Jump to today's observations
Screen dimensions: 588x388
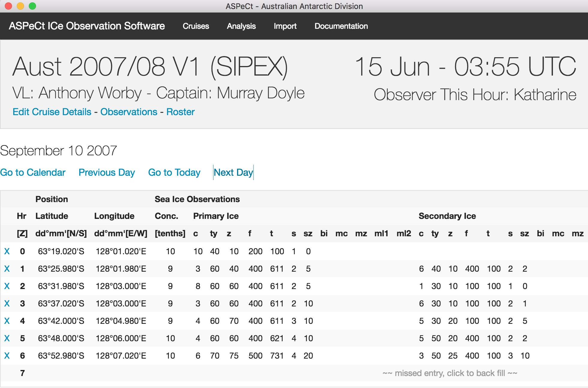click(174, 172)
